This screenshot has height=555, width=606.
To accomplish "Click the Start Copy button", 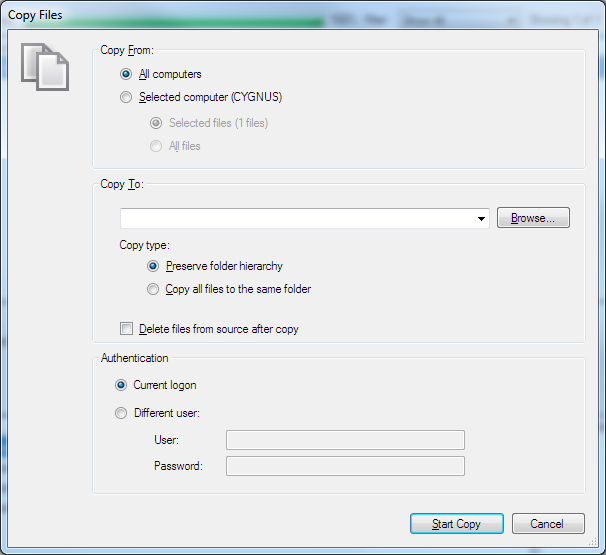I will [x=457, y=524].
